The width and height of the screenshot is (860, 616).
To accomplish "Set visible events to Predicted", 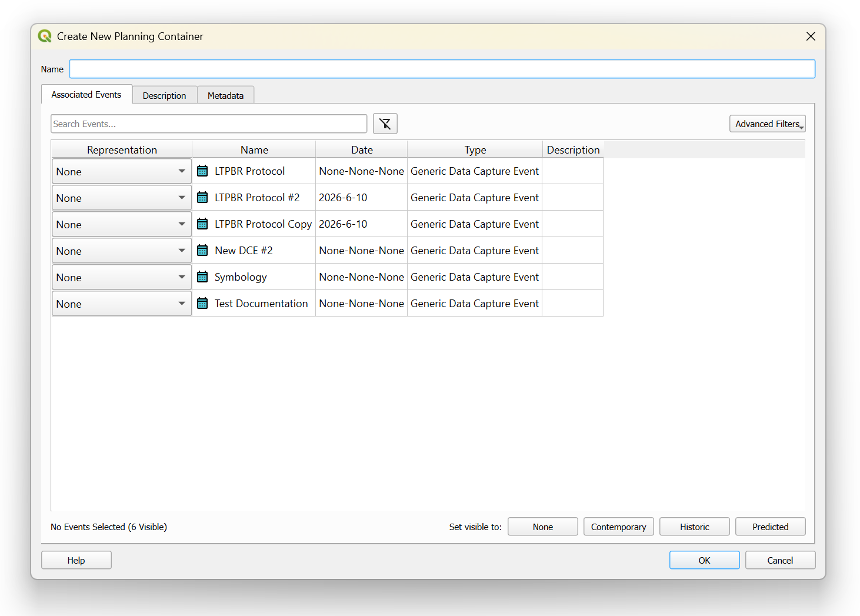I will pos(771,527).
